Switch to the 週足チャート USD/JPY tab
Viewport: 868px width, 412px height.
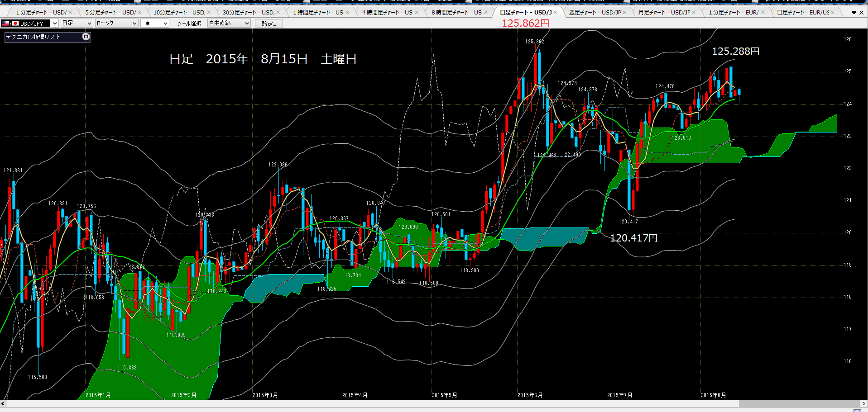pyautogui.click(x=595, y=12)
